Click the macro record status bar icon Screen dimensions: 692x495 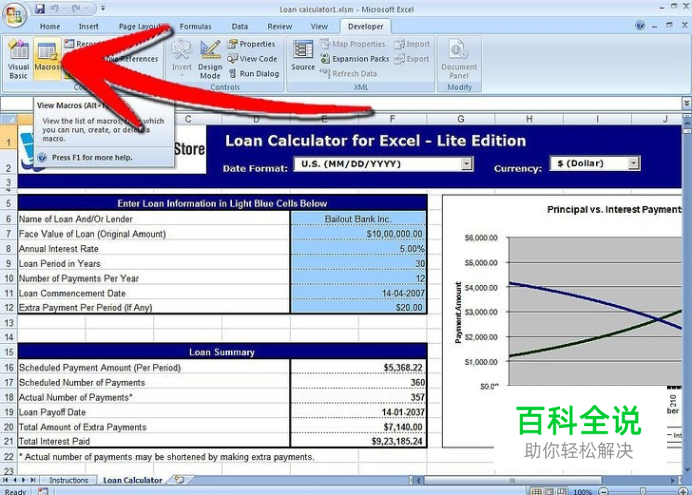tap(43, 491)
